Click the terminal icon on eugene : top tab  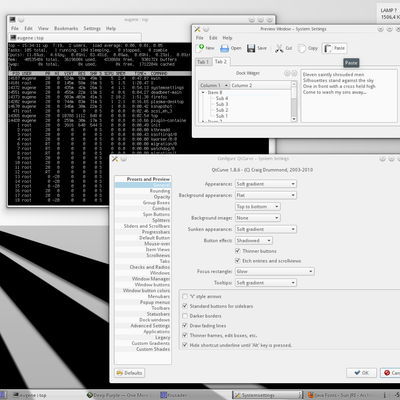[13, 38]
